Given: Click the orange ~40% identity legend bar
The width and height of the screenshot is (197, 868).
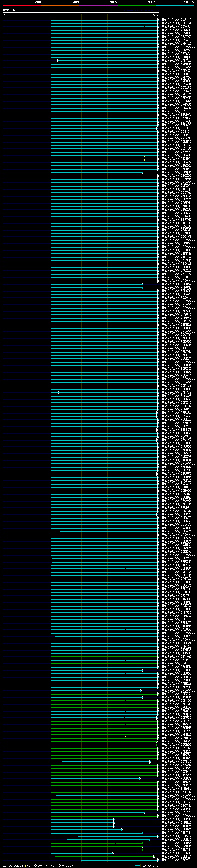Looking at the screenshot, I should (x=60, y=6).
